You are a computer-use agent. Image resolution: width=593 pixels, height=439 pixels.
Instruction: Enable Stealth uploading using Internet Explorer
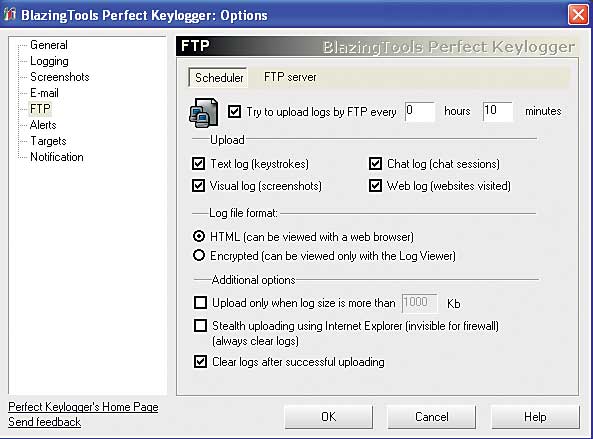coord(200,326)
